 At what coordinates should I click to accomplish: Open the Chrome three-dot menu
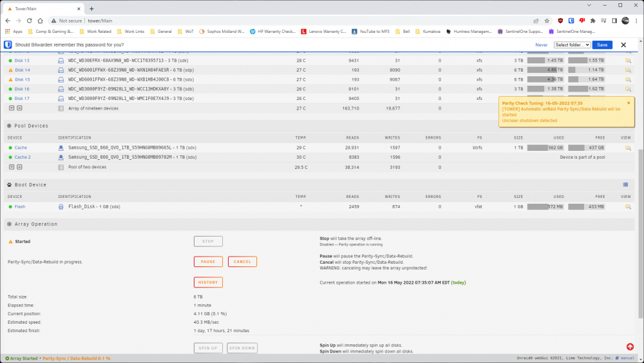pyautogui.click(x=636, y=21)
